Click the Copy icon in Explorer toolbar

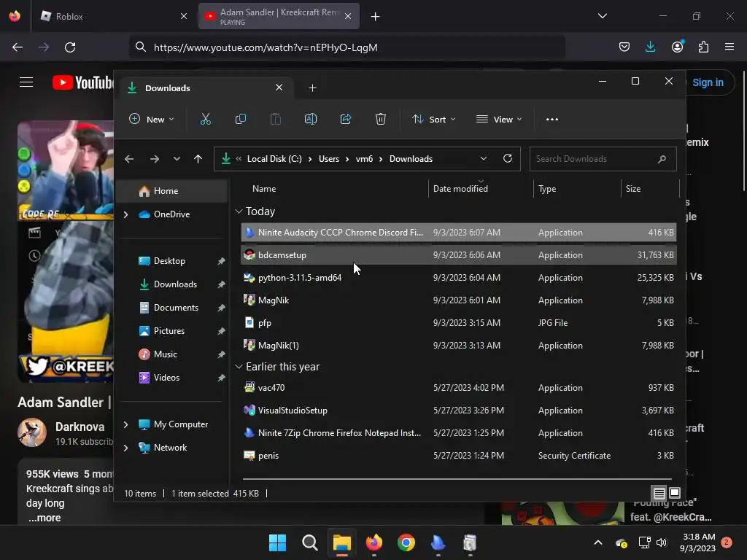[x=241, y=119]
